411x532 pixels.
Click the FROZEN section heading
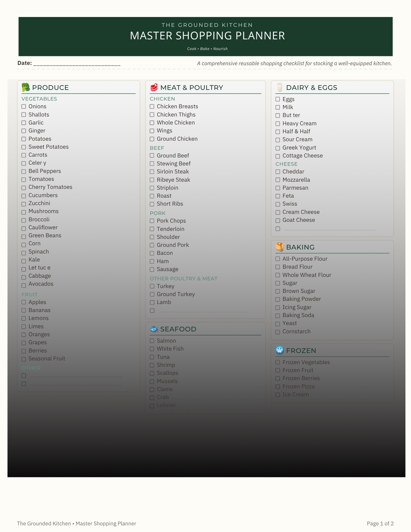click(301, 351)
